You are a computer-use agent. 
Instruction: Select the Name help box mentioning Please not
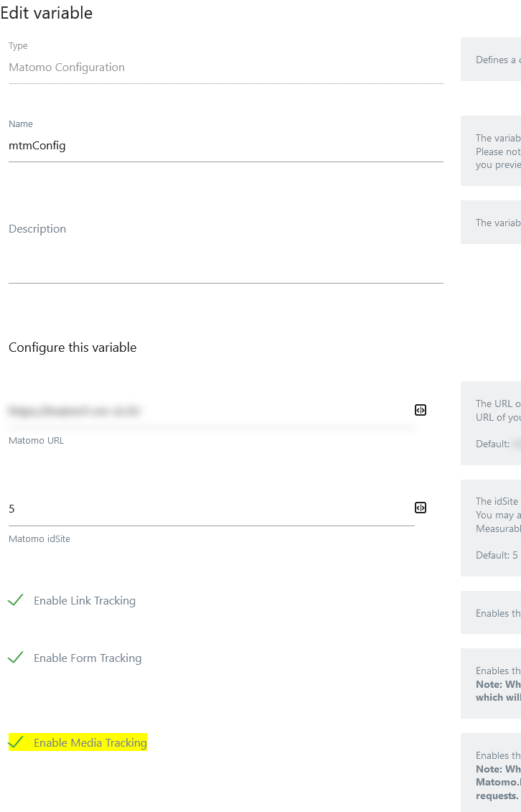tap(490, 151)
